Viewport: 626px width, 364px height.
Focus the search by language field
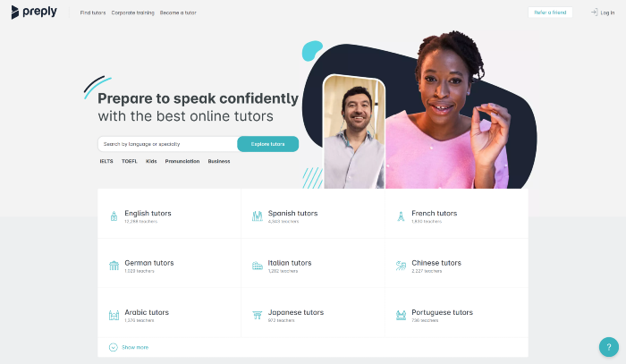(x=168, y=144)
